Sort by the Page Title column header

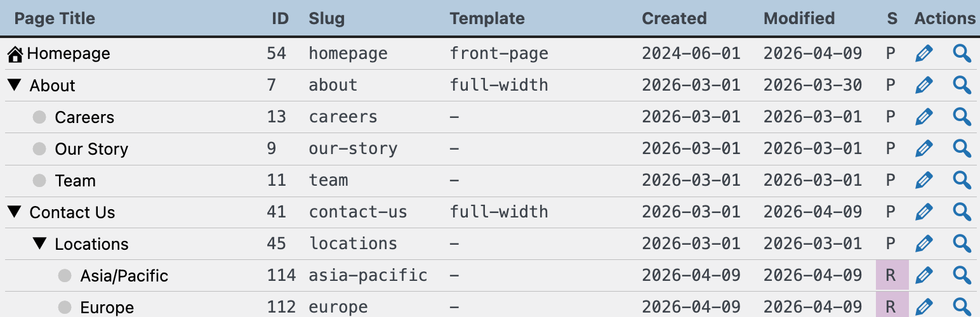point(55,18)
